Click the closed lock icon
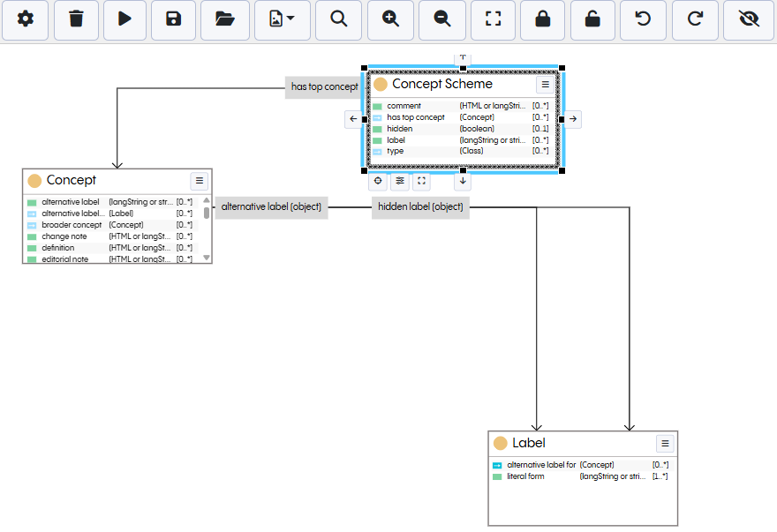777x532 pixels. coord(543,19)
